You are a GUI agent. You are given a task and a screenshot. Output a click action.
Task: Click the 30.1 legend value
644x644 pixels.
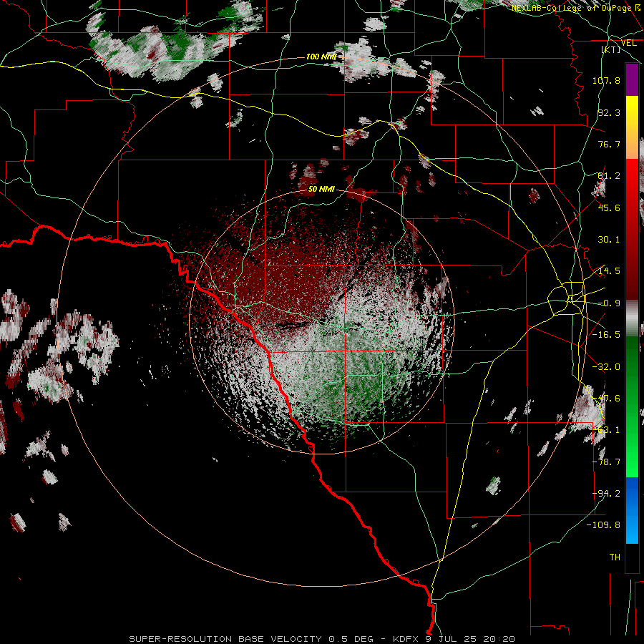(x=609, y=240)
